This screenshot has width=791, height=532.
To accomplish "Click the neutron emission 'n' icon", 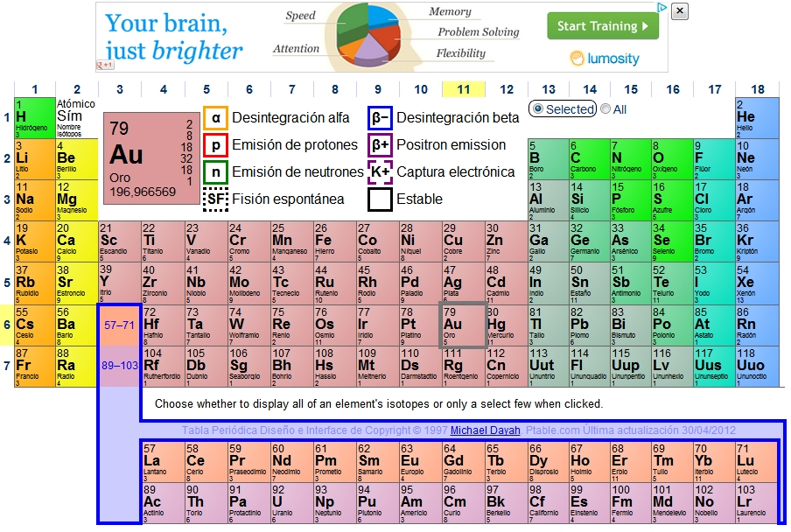I will pyautogui.click(x=215, y=172).
